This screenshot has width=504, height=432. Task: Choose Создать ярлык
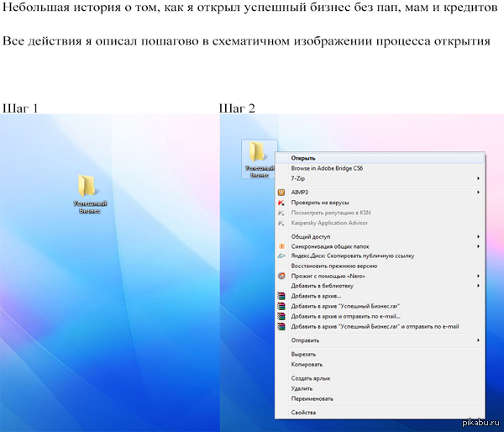(380, 378)
